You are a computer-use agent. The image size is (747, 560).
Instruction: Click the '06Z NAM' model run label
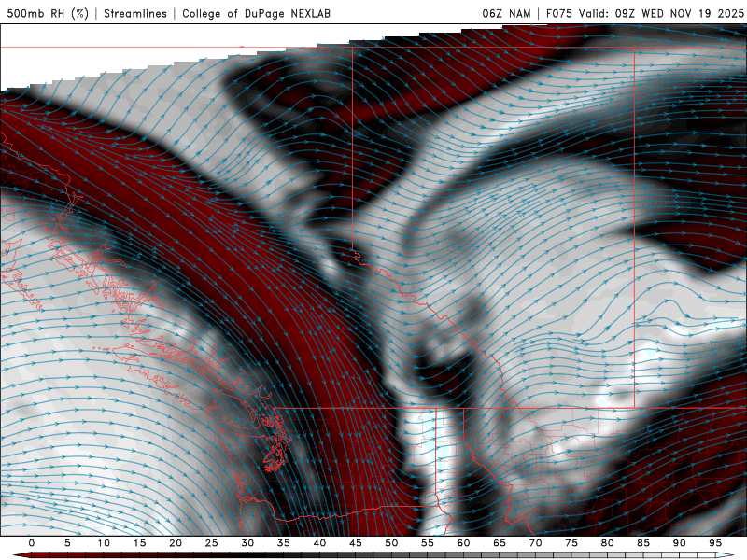pyautogui.click(x=506, y=13)
